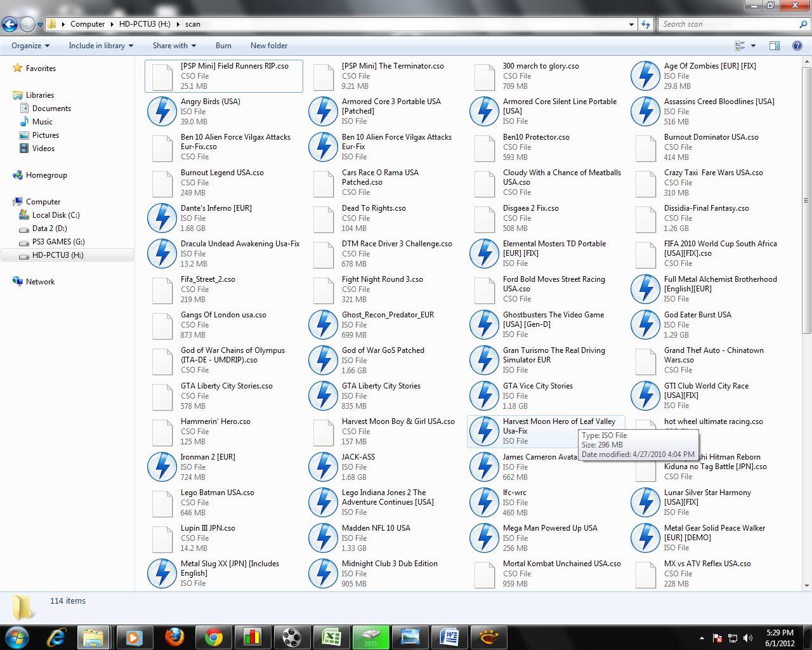Screen dimensions: 812x650
Task: Select the Age Of Zombies [EUR] [FIX] ISO icon
Action: point(646,76)
